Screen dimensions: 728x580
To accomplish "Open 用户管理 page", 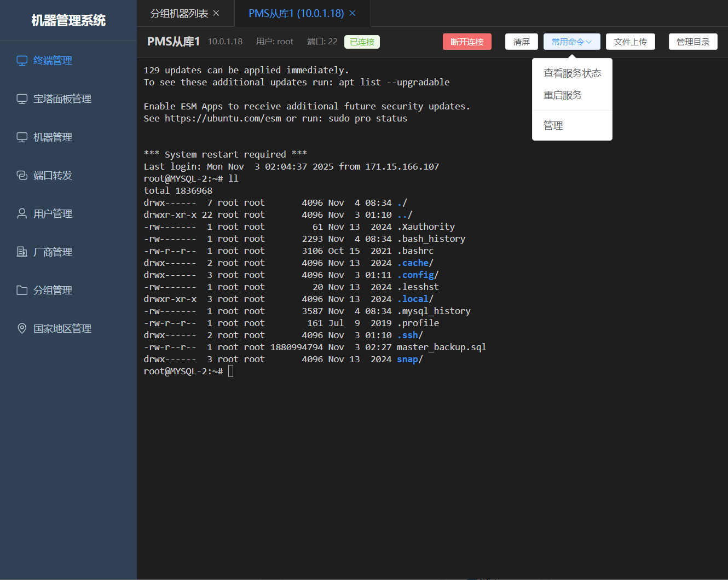I will click(68, 214).
